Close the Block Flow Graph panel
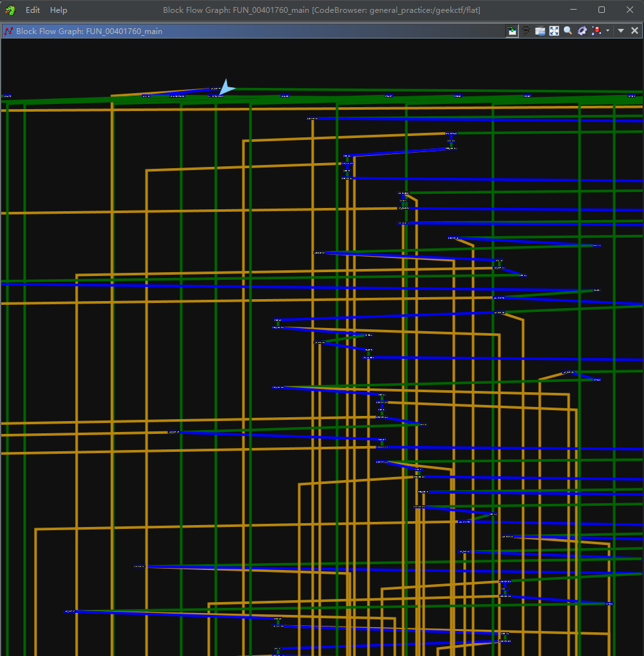The image size is (644, 656). tap(635, 31)
